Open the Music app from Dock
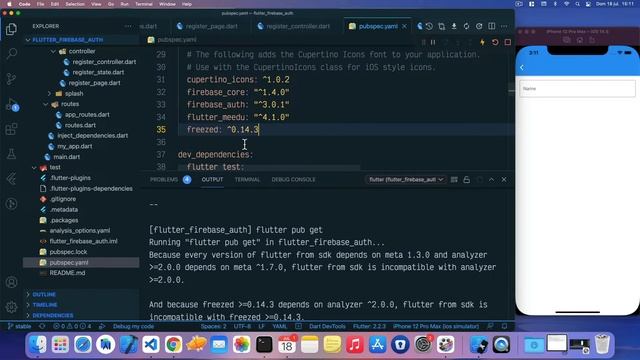640x360 pixels. pos(355,344)
